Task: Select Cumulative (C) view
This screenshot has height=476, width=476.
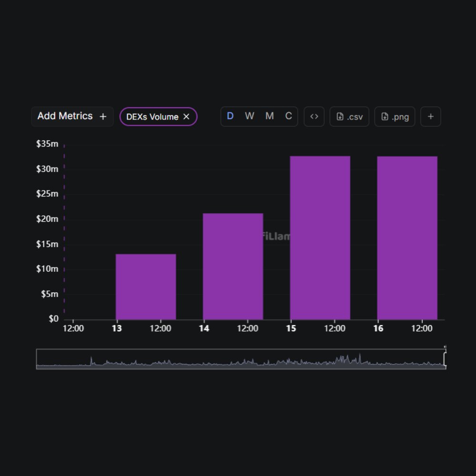Action: 288,117
